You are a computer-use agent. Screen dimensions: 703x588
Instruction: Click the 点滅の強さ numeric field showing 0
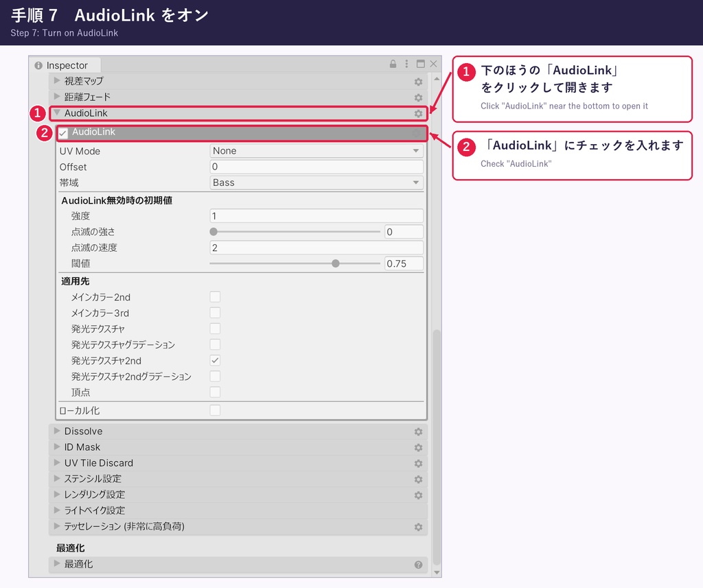pyautogui.click(x=404, y=232)
